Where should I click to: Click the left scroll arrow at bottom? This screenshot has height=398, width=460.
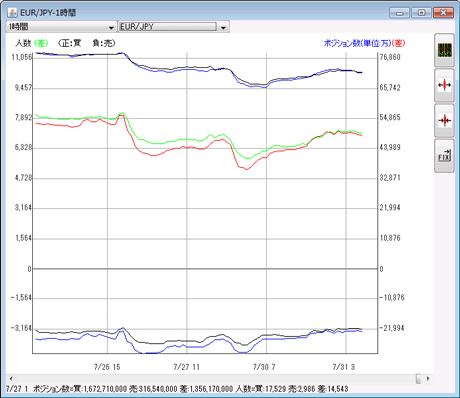11,379
